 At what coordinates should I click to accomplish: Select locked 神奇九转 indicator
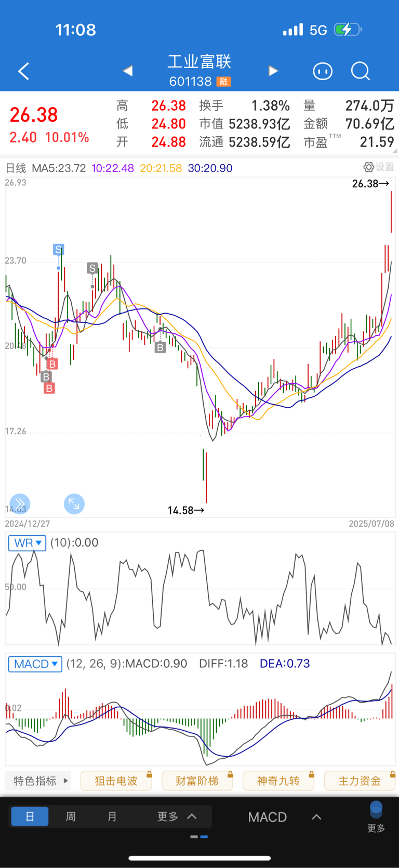click(x=278, y=781)
